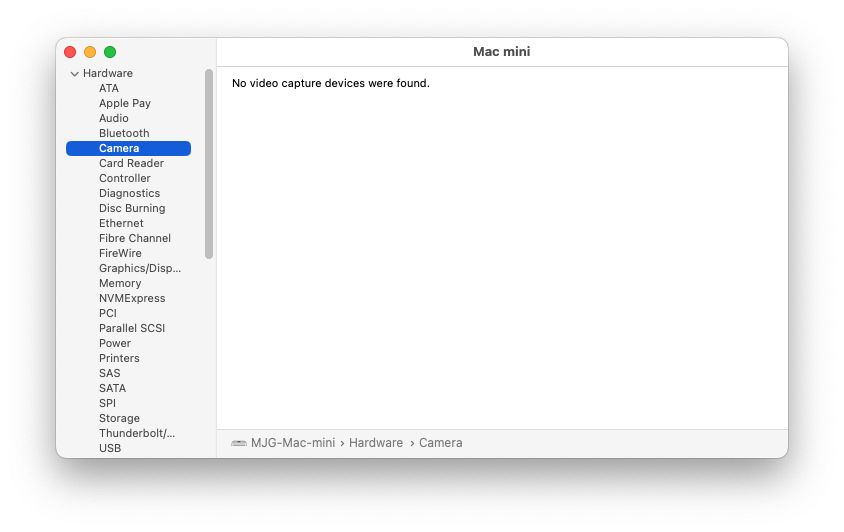The image size is (844, 532).
Task: Click the Mac mini window title
Action: (501, 52)
